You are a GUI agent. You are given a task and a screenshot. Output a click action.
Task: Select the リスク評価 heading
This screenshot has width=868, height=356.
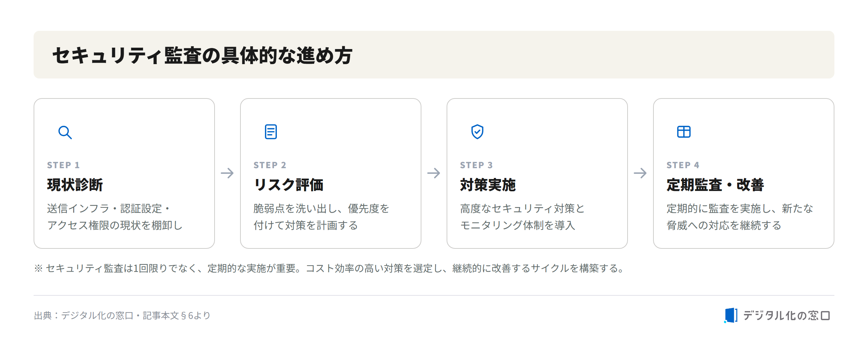288,185
